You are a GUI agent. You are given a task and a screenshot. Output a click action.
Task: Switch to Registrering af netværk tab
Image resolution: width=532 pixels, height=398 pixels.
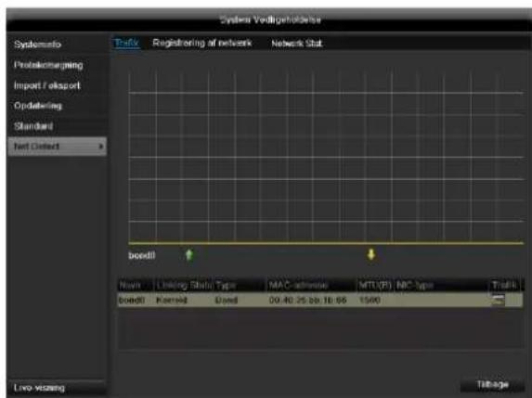201,43
